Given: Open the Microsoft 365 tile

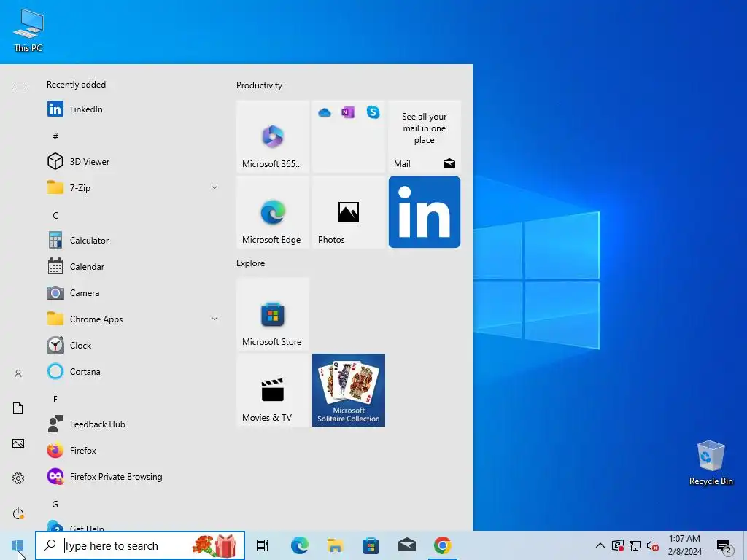Looking at the screenshot, I should click(x=273, y=136).
